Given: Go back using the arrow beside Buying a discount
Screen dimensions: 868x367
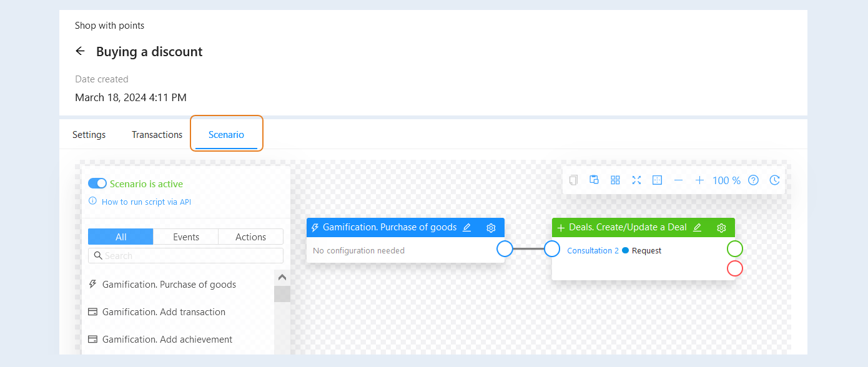Looking at the screenshot, I should (80, 51).
